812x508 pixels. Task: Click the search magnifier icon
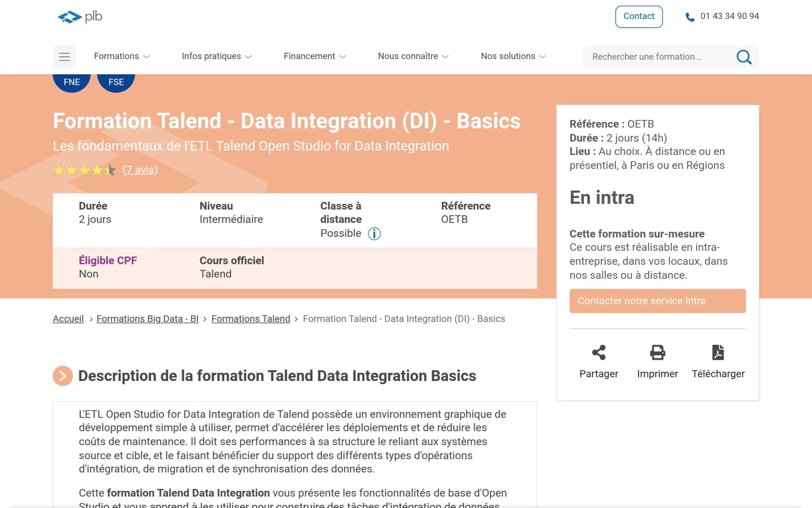[x=744, y=57]
